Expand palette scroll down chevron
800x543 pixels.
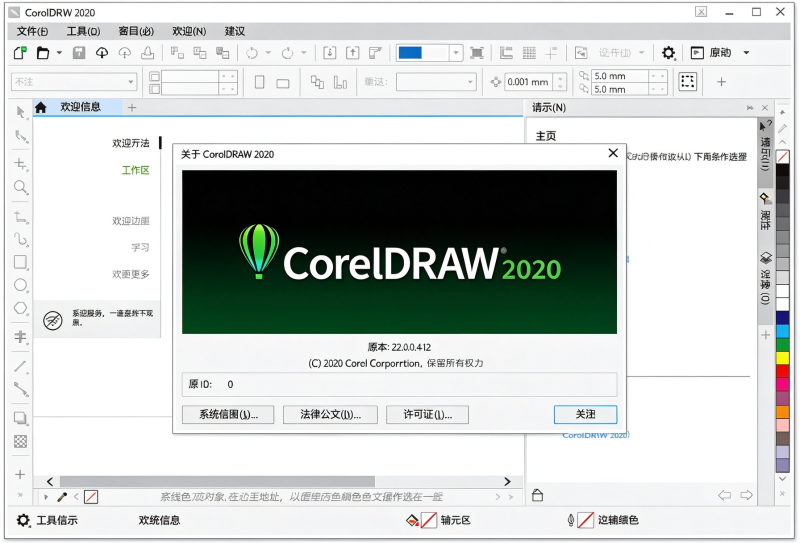[783, 479]
